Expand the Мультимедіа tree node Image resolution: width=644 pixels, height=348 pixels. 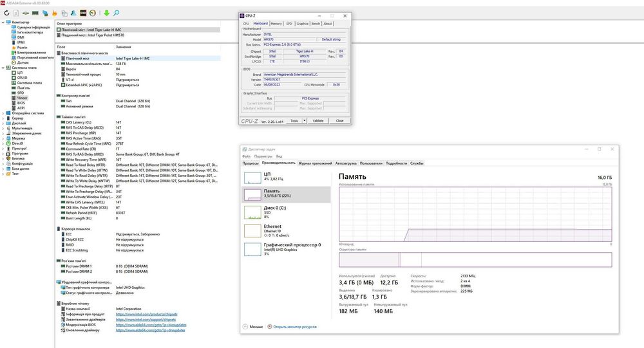pyautogui.click(x=3, y=128)
